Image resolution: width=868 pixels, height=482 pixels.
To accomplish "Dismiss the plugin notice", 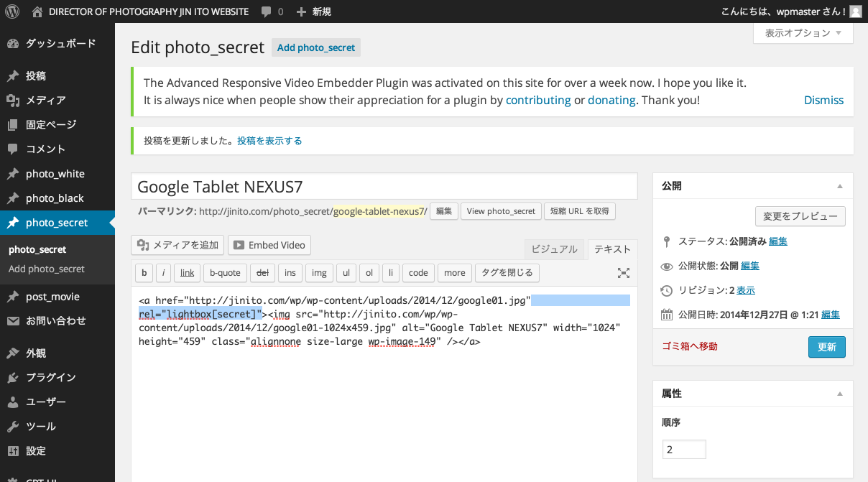I will coord(823,100).
